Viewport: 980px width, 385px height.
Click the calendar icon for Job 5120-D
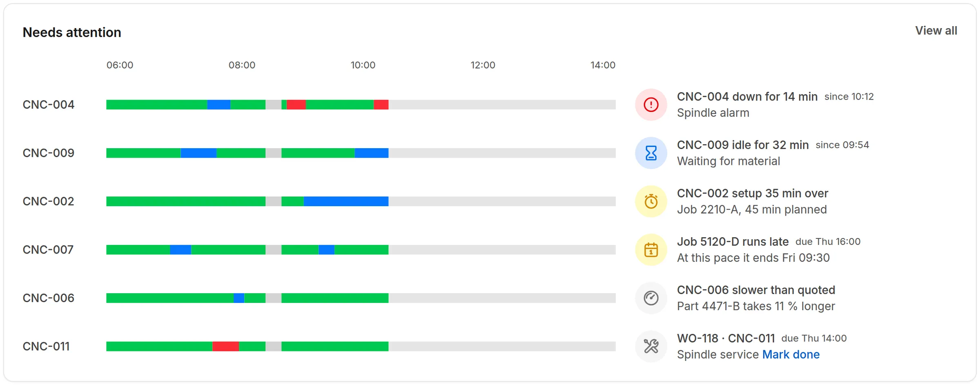651,249
